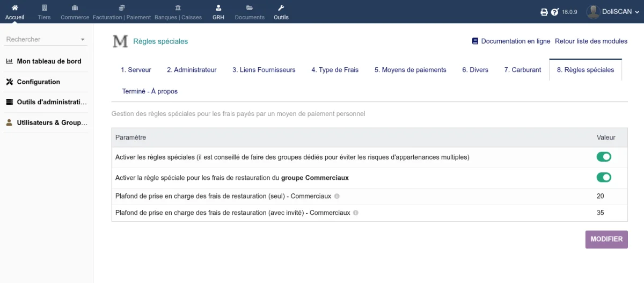Image resolution: width=644 pixels, height=283 pixels.
Task: Open the GRH person icon
Action: (x=218, y=8)
